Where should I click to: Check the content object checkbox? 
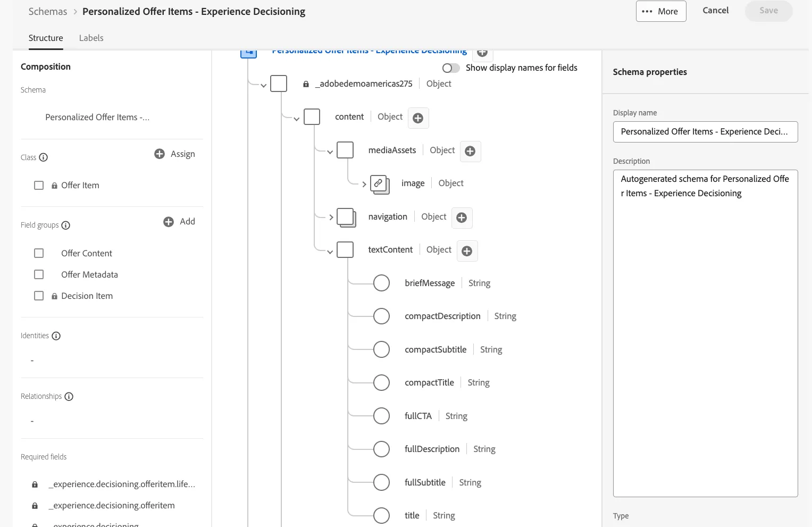312,117
